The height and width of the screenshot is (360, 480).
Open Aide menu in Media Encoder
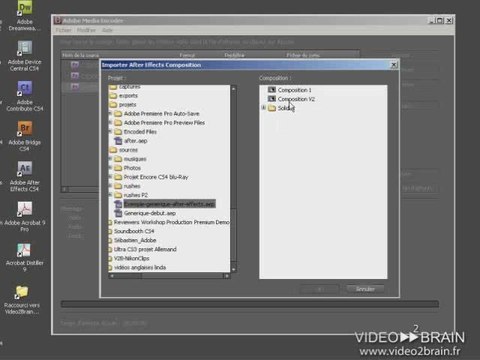107,30
